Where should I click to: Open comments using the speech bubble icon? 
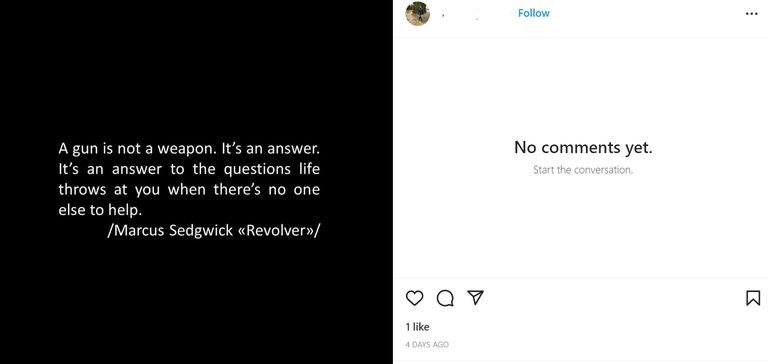[445, 298]
